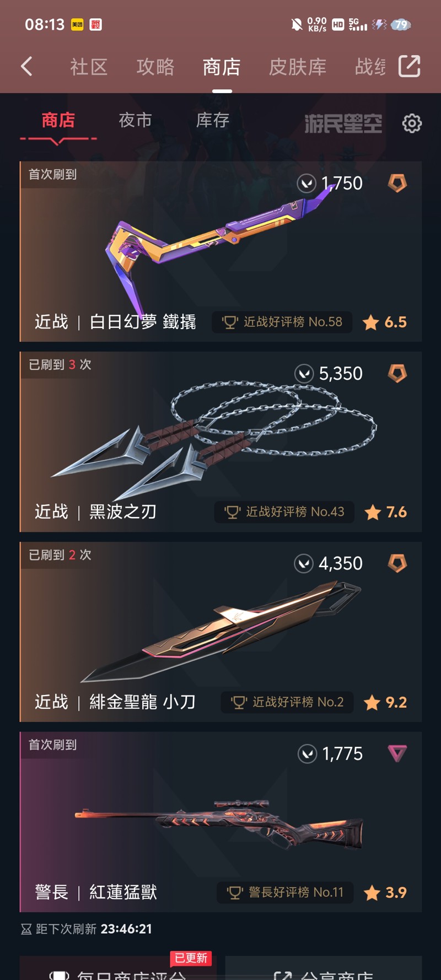Select the 夜市 sub-tab
This screenshot has width=441, height=980.
135,120
